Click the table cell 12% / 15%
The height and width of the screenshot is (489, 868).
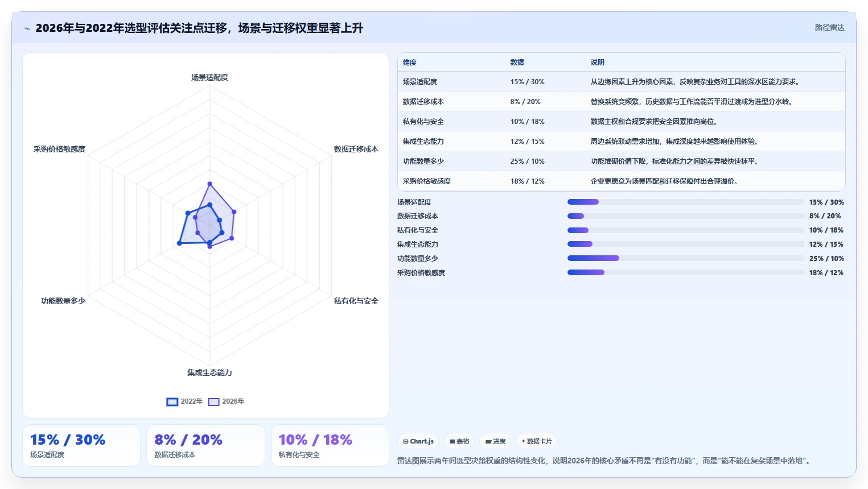pos(527,142)
